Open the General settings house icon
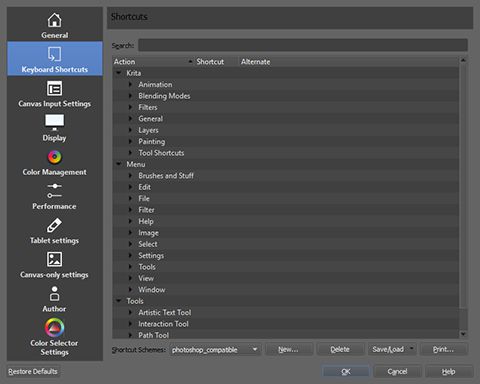This screenshot has height=384, width=480. 55,20
